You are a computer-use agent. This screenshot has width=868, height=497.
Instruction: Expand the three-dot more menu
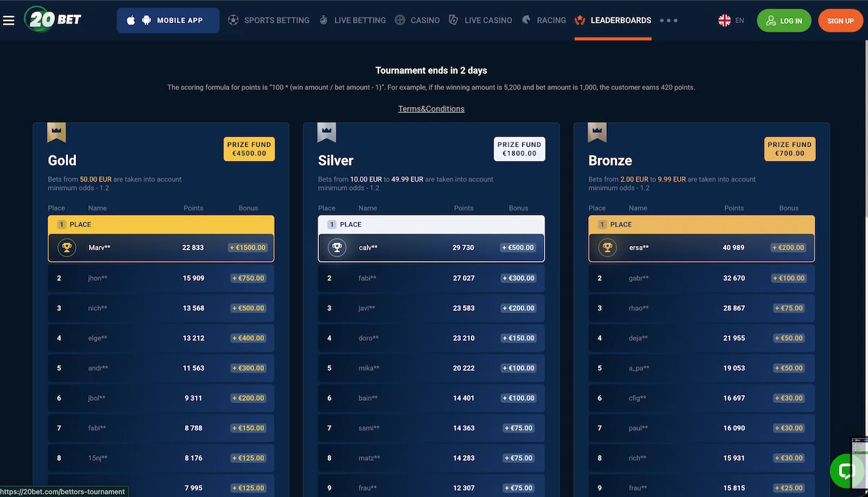pyautogui.click(x=668, y=20)
